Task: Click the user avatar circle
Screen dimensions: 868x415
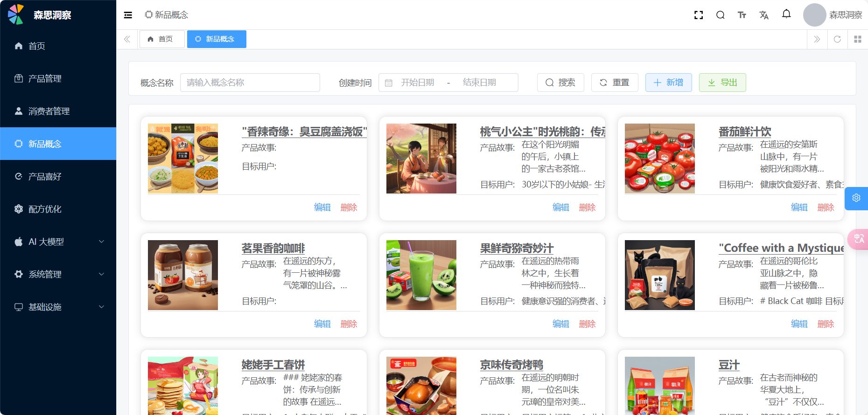Action: [x=814, y=15]
